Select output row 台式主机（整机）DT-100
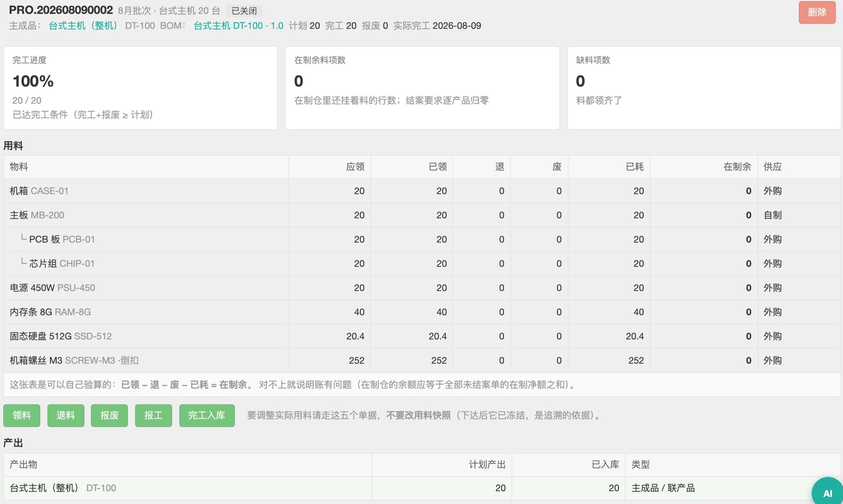This screenshot has width=843, height=504. (422, 488)
